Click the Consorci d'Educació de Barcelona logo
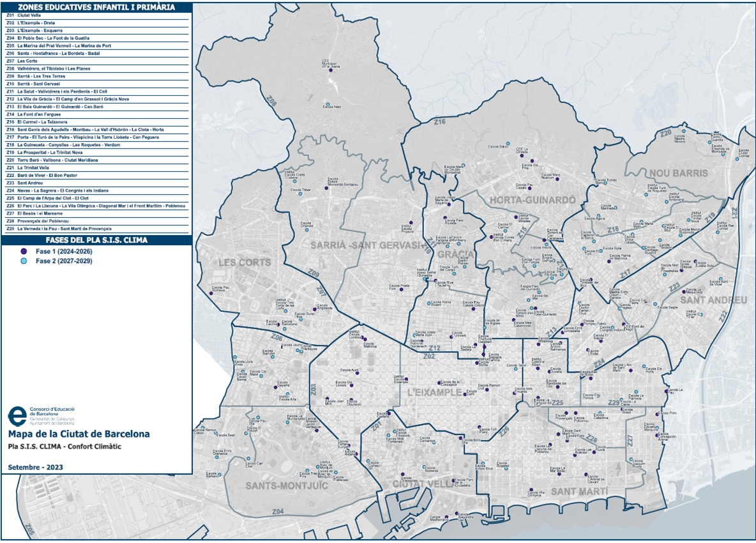The width and height of the screenshot is (756, 543). tap(16, 415)
